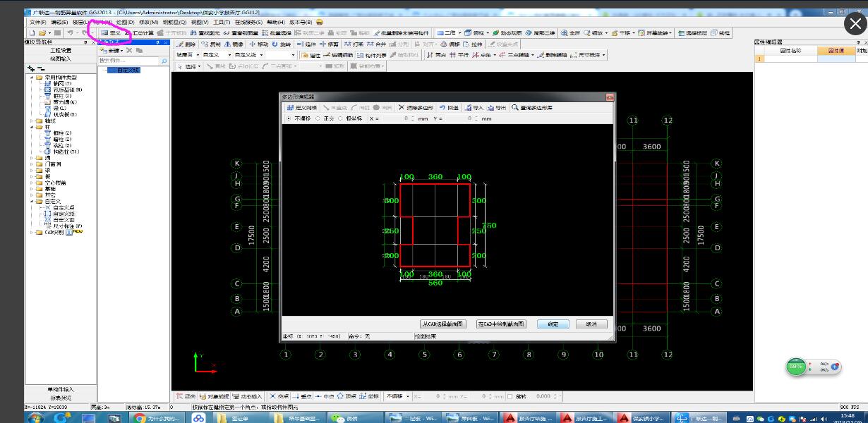868x423 pixels.
Task: Click 工程设置 in navigation panel
Action: [x=60, y=51]
